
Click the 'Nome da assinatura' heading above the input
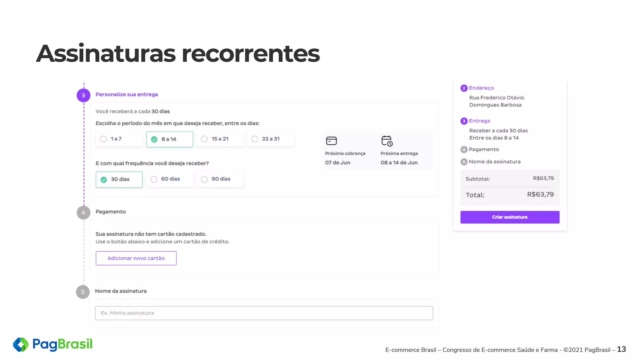[121, 291]
